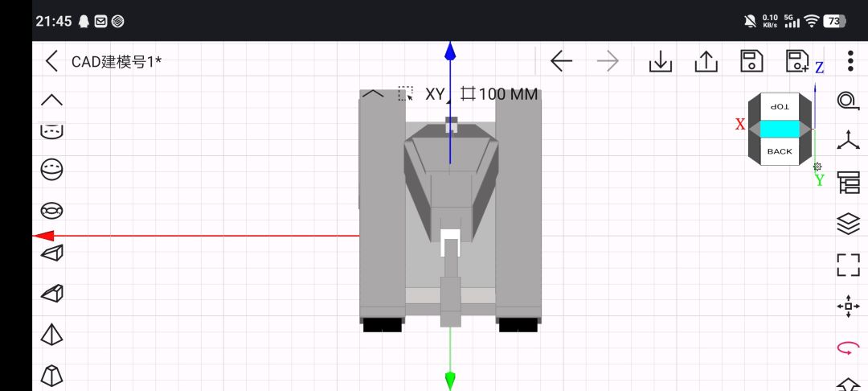Undo with the left arrow icon

[x=561, y=61]
